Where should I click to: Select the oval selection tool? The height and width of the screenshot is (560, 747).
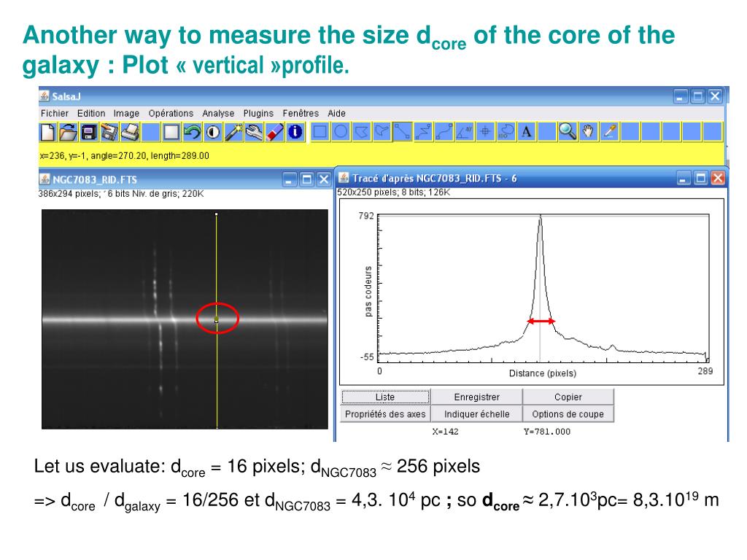[340, 131]
